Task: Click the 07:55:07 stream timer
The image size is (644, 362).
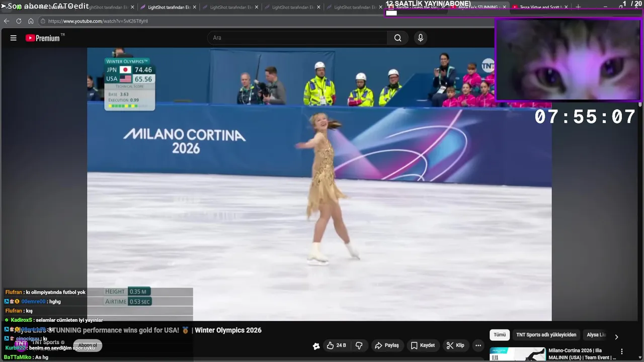Action: [x=585, y=117]
